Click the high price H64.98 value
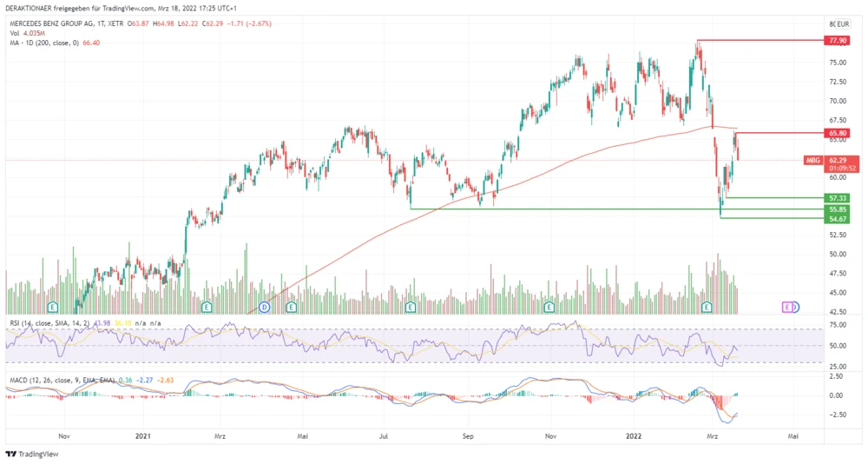The image size is (868, 464). [x=163, y=23]
